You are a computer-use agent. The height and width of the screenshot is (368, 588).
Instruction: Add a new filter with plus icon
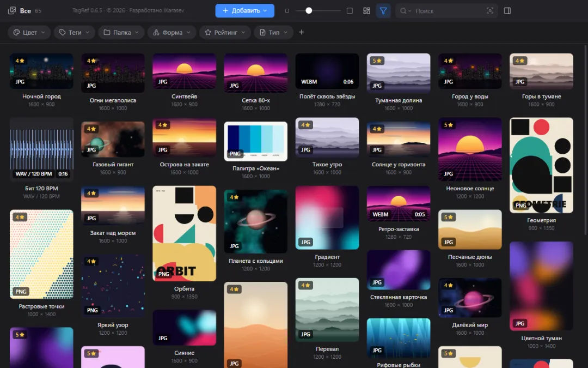(302, 32)
